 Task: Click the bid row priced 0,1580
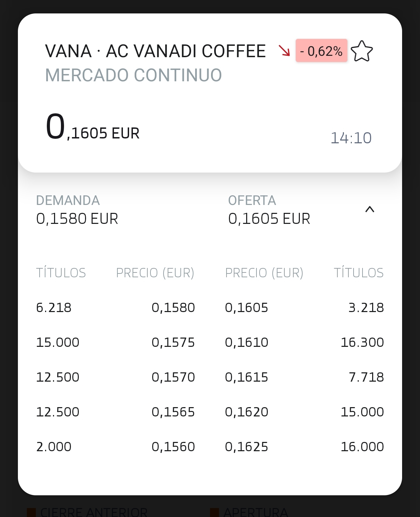pos(116,308)
